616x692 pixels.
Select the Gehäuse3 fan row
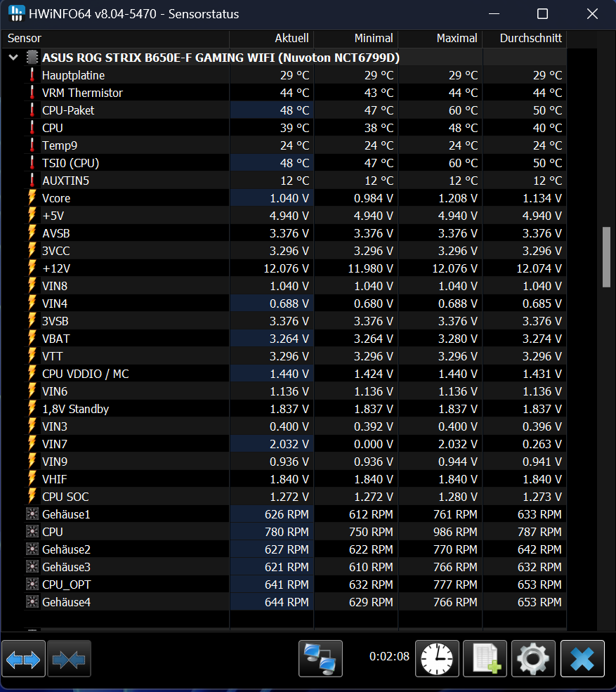(295, 567)
